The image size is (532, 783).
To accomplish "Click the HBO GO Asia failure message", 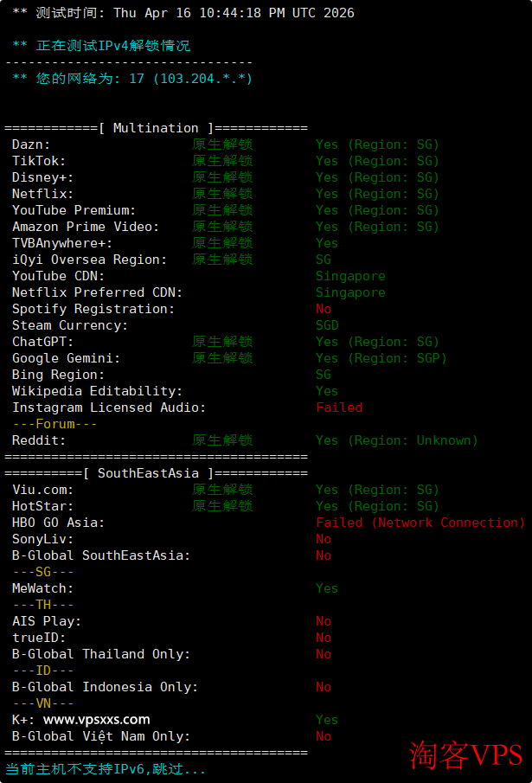I will (x=420, y=523).
